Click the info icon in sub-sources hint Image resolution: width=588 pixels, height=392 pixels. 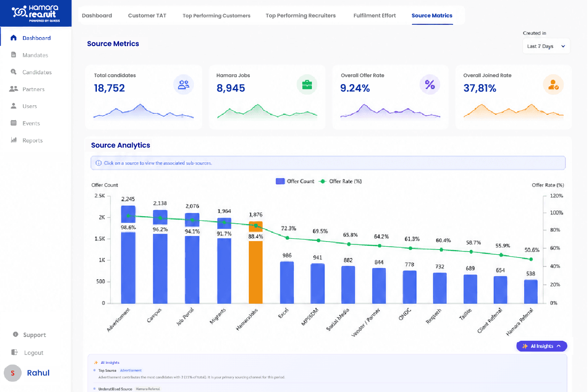click(x=98, y=163)
